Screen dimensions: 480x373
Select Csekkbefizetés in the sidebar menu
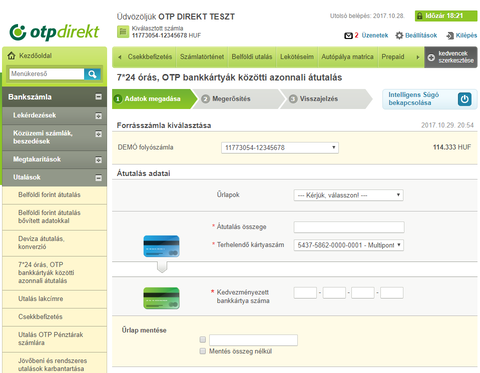coord(54,317)
